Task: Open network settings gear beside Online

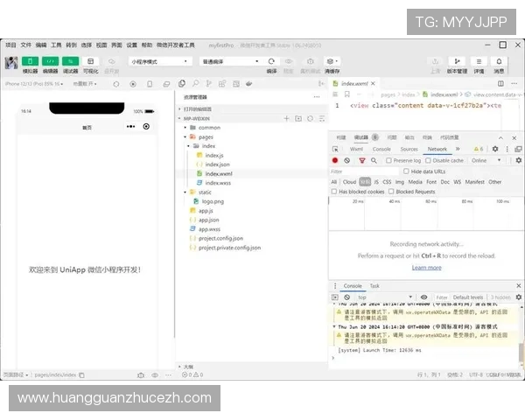Action: 519,160
